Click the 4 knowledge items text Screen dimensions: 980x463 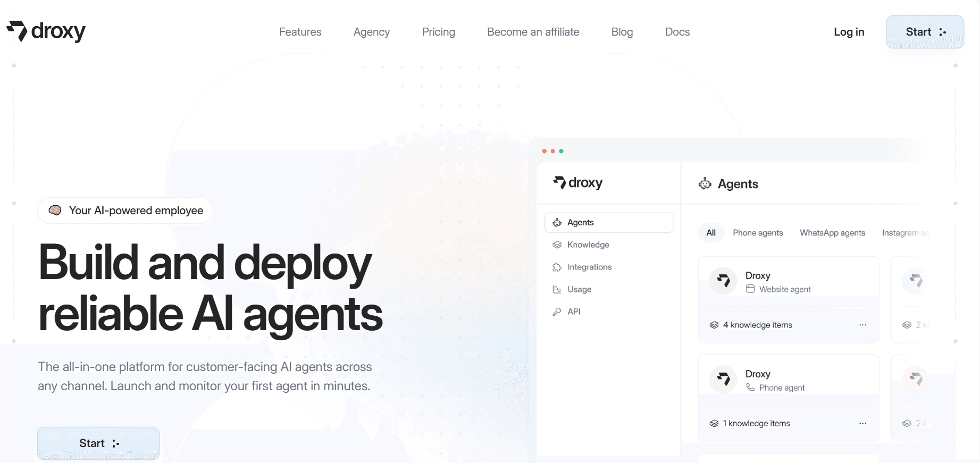[x=758, y=325]
